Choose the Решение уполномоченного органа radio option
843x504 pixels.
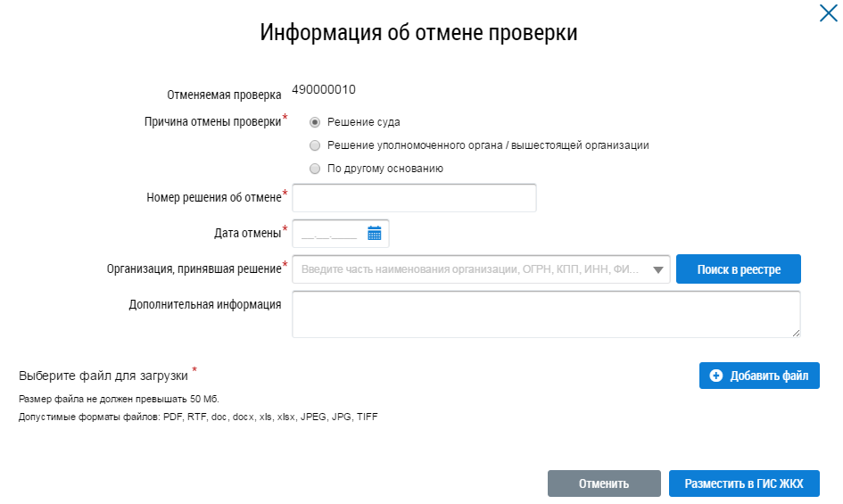point(314,145)
